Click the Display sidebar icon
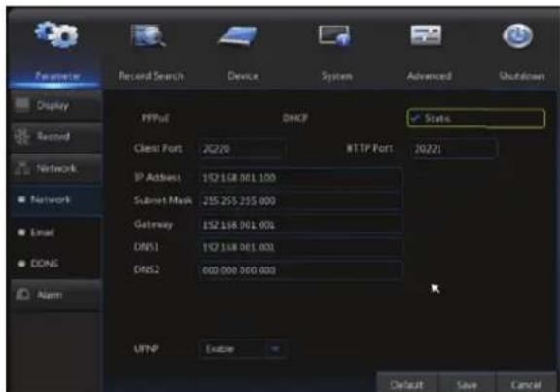 [x=22, y=104]
